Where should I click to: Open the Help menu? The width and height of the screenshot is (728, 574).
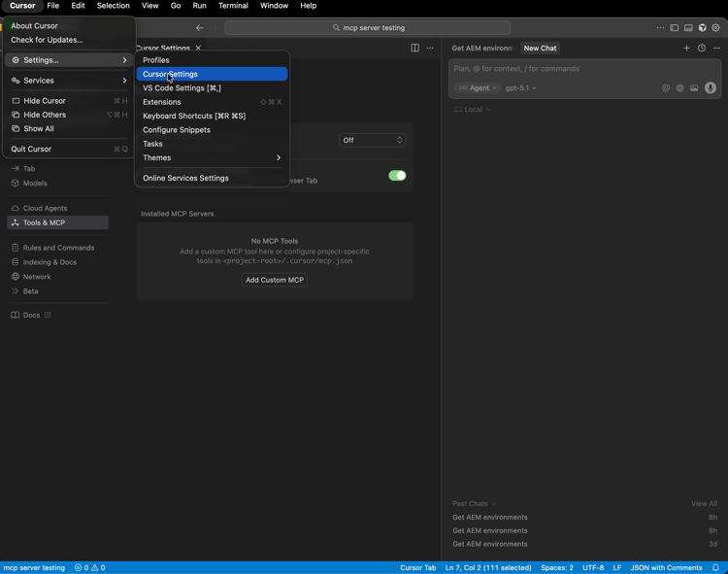tap(309, 6)
